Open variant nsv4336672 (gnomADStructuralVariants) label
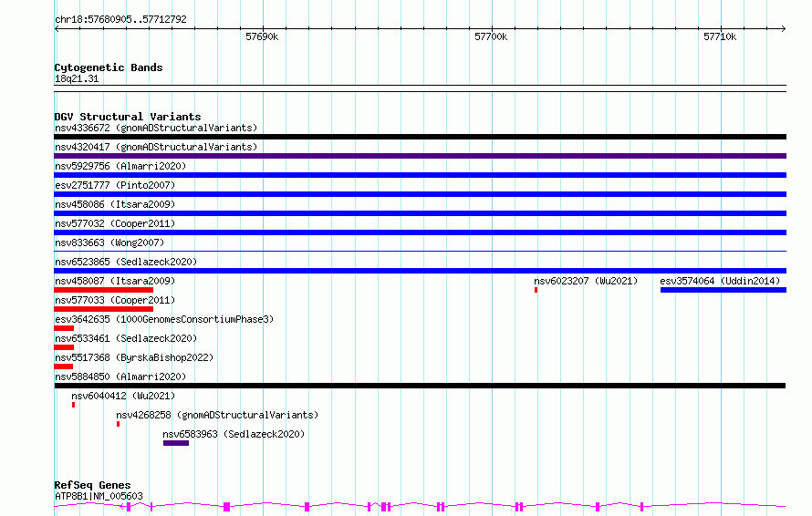The height and width of the screenshot is (516, 812). [x=156, y=128]
